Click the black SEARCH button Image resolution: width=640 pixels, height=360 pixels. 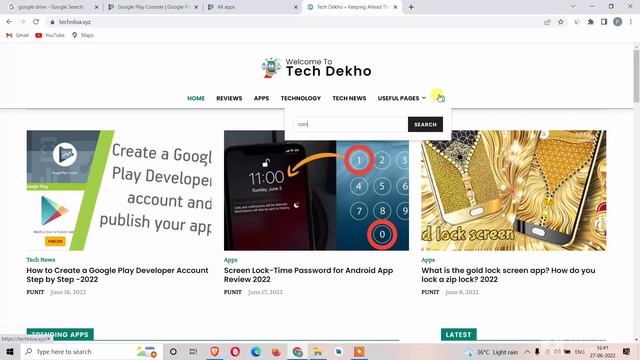(x=425, y=124)
